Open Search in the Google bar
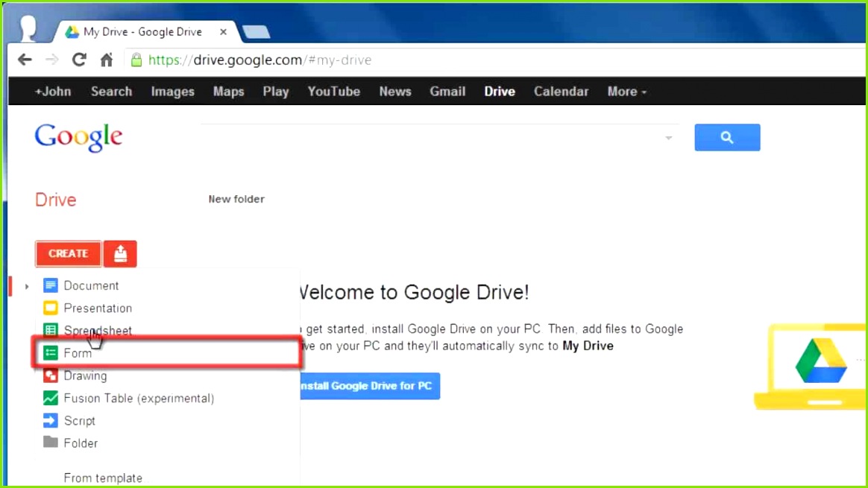 (x=111, y=92)
